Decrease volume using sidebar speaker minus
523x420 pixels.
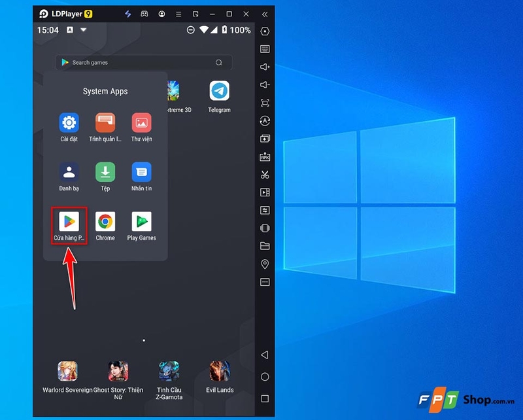point(265,85)
